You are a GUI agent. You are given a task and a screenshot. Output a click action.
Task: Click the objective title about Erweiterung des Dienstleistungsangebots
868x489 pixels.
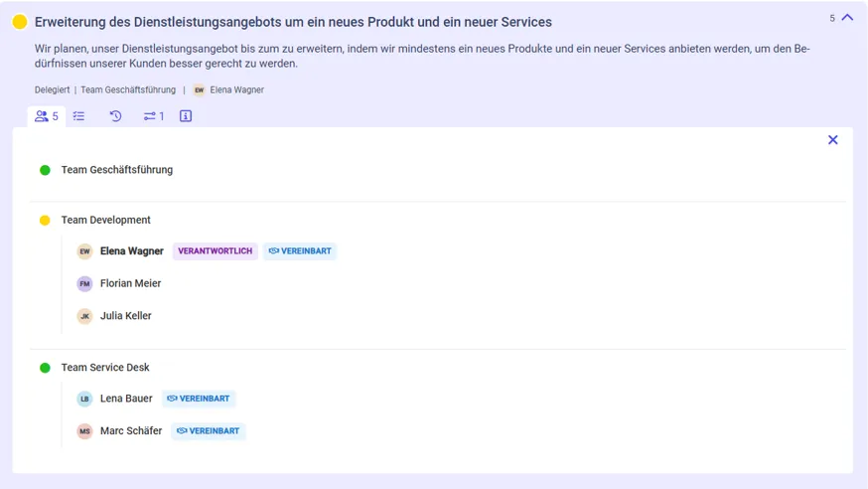[x=293, y=22]
